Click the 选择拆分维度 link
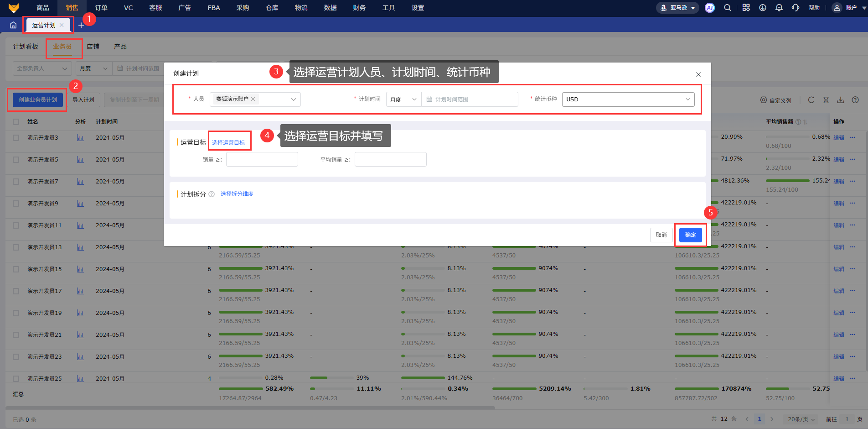The height and width of the screenshot is (429, 868). click(237, 194)
